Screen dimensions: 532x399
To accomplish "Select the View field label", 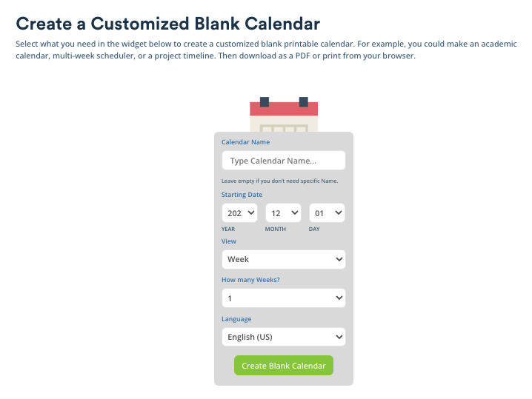I will coord(229,241).
